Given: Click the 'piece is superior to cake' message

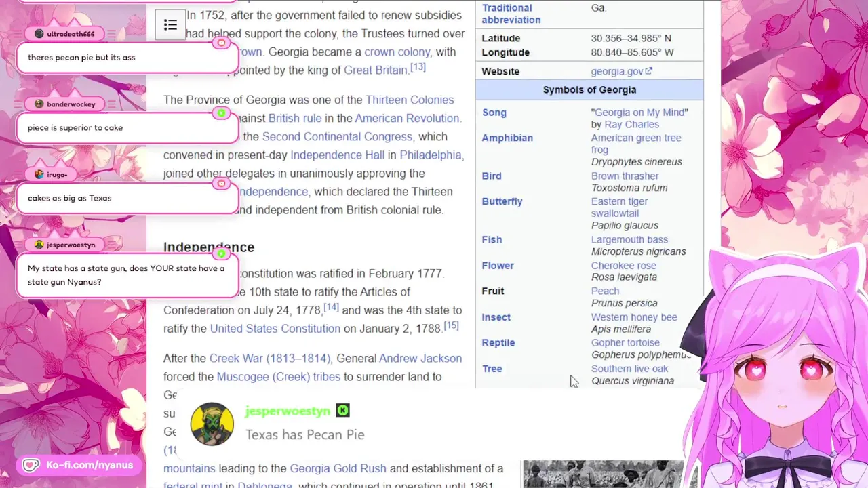Looking at the screenshot, I should coord(127,127).
